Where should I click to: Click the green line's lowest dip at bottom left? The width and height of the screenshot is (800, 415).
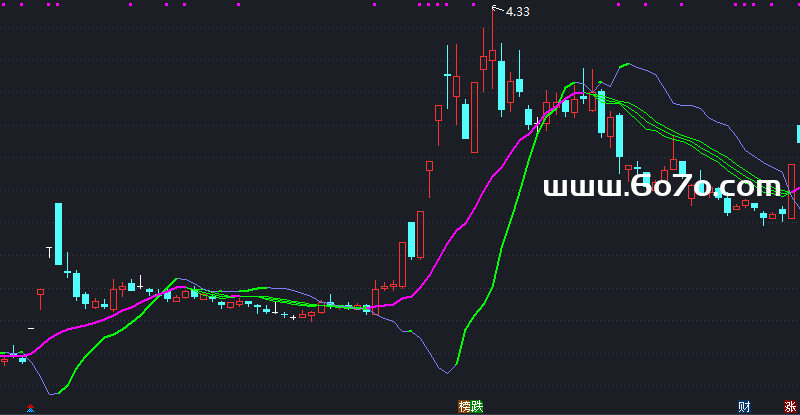(56, 393)
